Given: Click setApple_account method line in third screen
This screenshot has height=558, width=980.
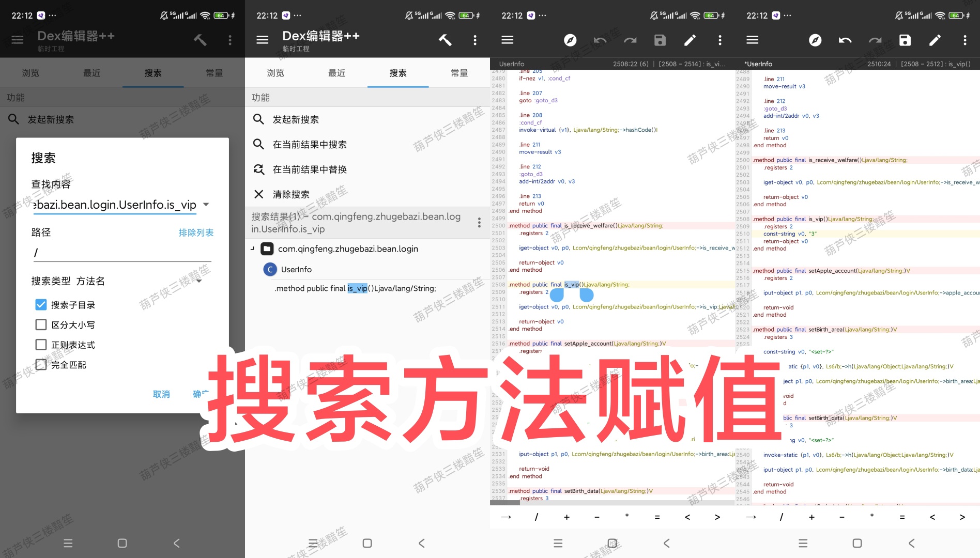Looking at the screenshot, I should click(587, 344).
